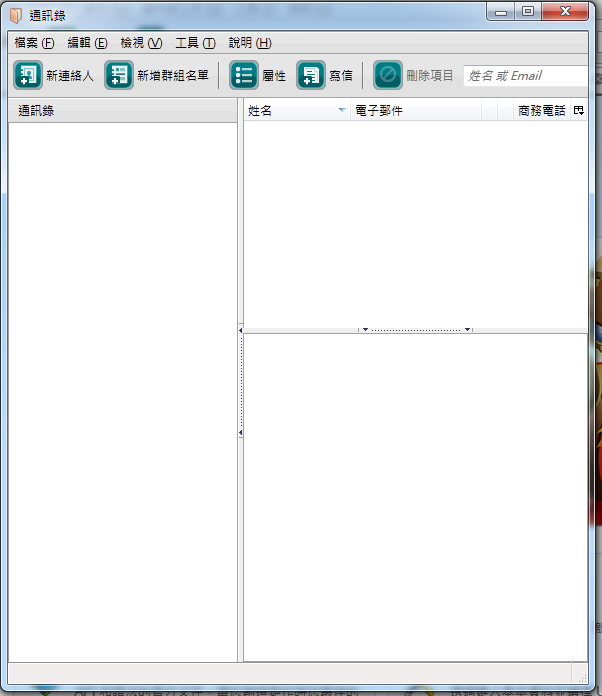Sort contacts by 姓名 column header
Screen dimensions: 602x696
pos(297,111)
